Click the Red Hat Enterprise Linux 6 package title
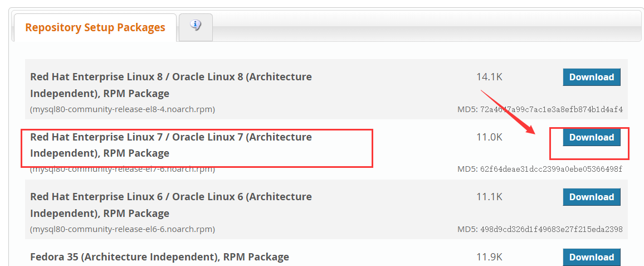This screenshot has height=266, width=644. coord(171,205)
